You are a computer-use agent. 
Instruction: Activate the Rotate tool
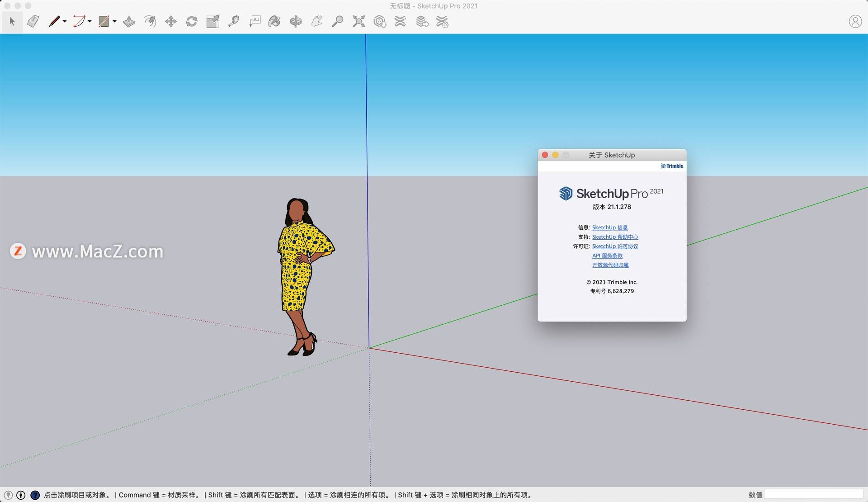pos(192,21)
